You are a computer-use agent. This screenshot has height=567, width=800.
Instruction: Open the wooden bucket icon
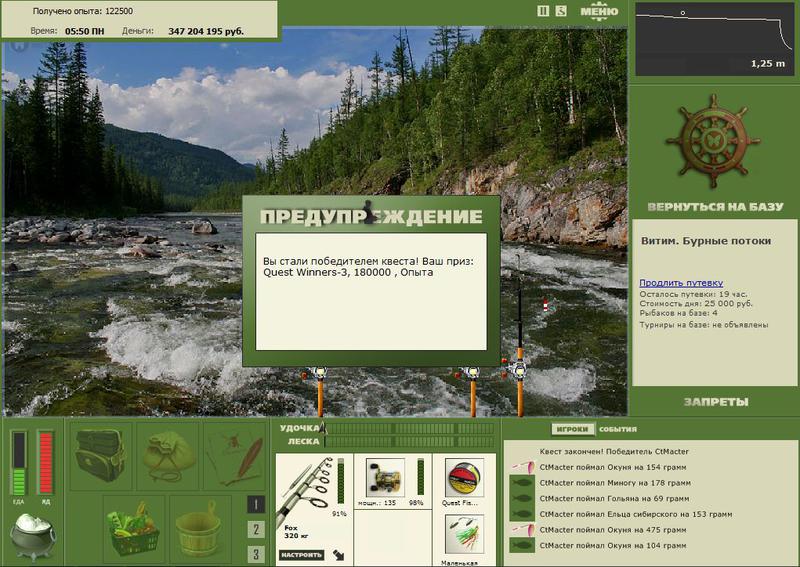pyautogui.click(x=199, y=528)
